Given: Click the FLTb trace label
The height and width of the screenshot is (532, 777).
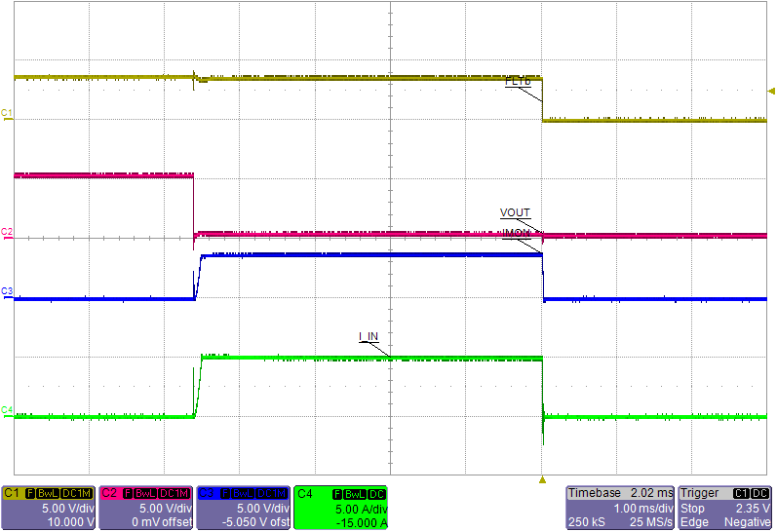Looking at the screenshot, I should (x=518, y=81).
